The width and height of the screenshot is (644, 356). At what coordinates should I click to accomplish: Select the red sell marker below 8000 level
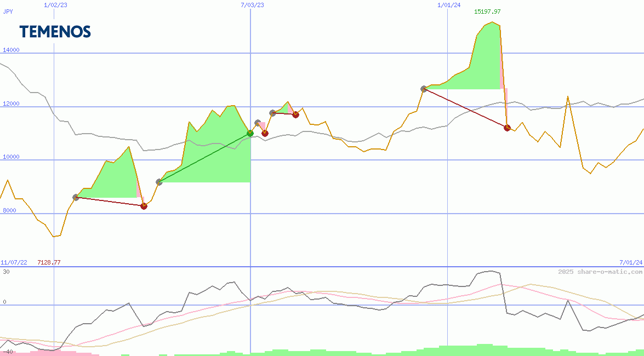coord(144,206)
